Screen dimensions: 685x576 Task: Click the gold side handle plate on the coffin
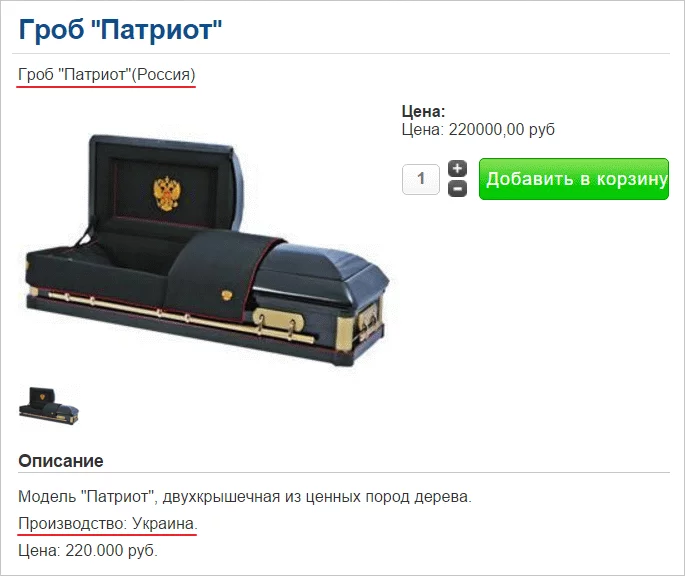click(x=279, y=320)
